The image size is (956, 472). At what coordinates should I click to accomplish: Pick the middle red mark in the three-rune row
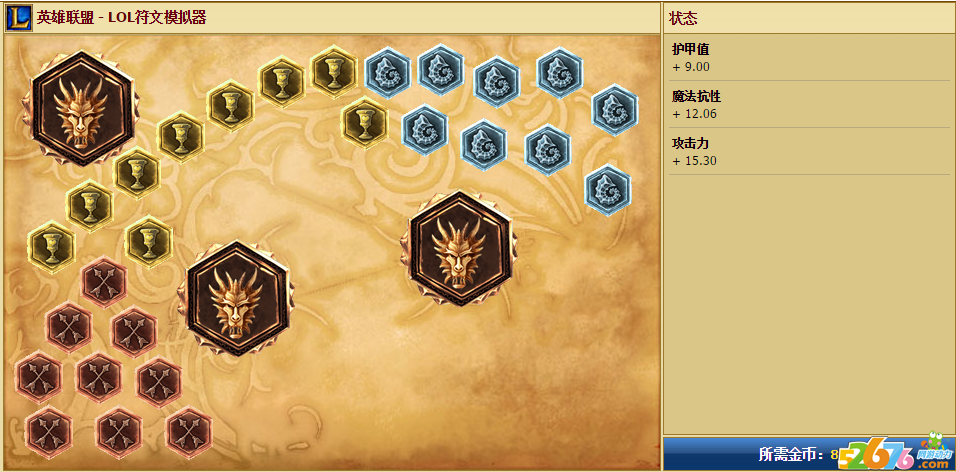click(x=99, y=377)
